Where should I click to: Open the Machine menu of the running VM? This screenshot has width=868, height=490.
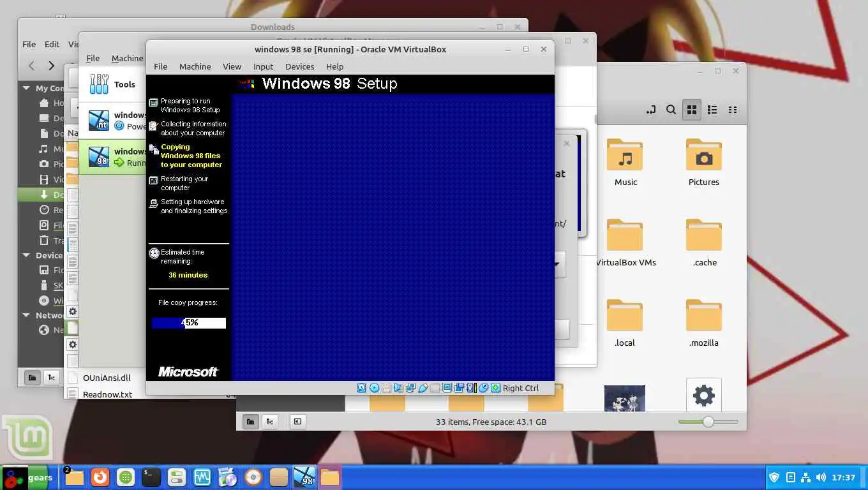[195, 66]
